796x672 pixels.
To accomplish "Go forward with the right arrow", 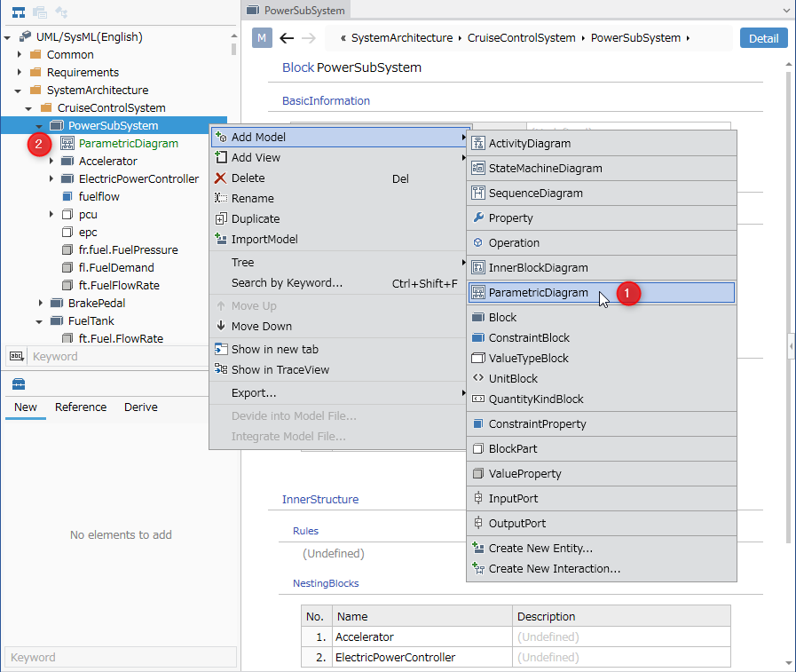I will 308,38.
